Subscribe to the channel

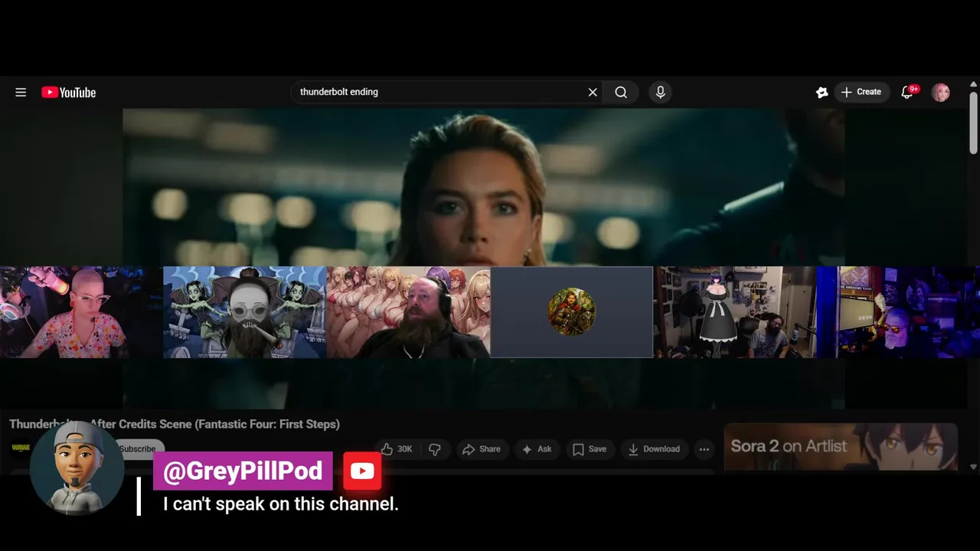click(137, 449)
